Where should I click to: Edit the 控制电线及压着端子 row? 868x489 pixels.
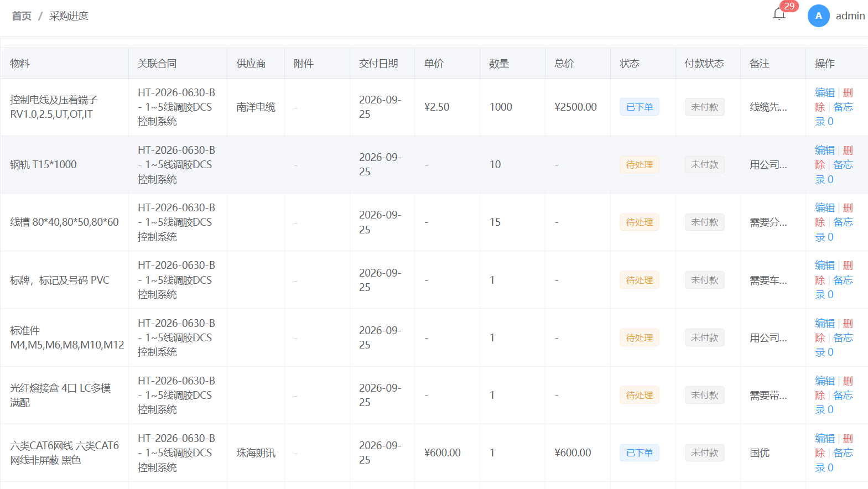[x=825, y=92]
